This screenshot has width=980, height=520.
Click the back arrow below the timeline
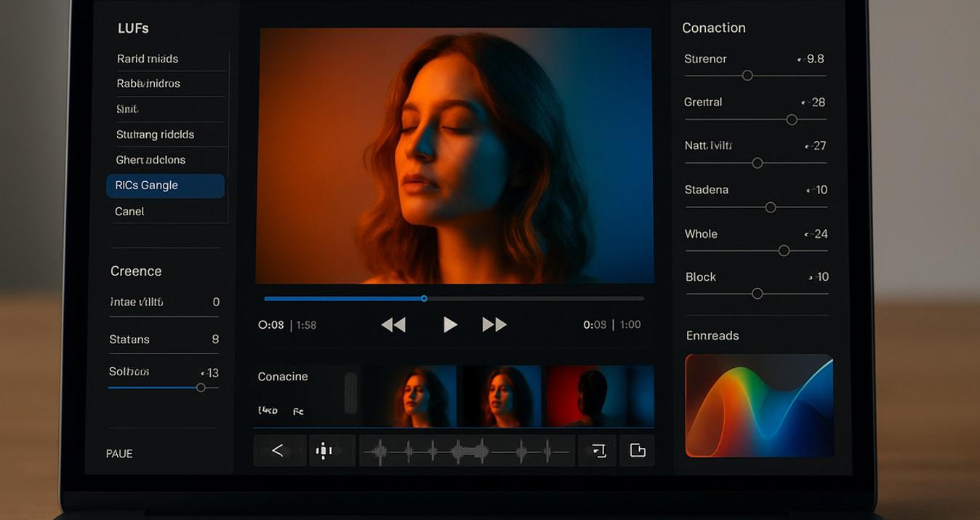[x=278, y=451]
